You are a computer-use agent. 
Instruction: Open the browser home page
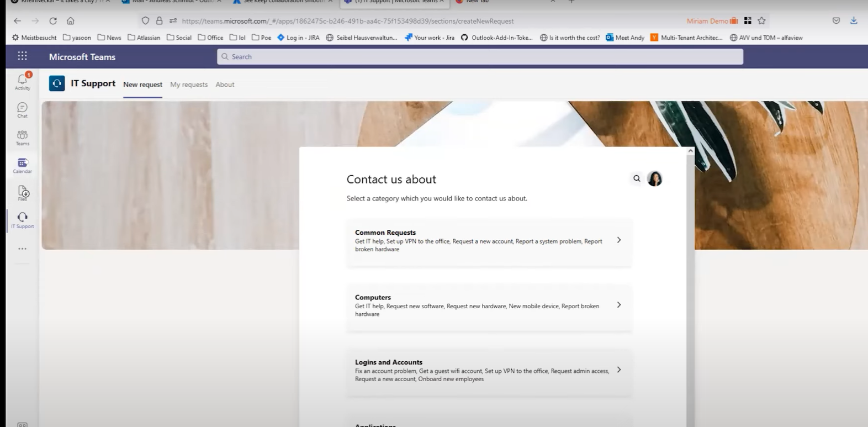point(71,21)
